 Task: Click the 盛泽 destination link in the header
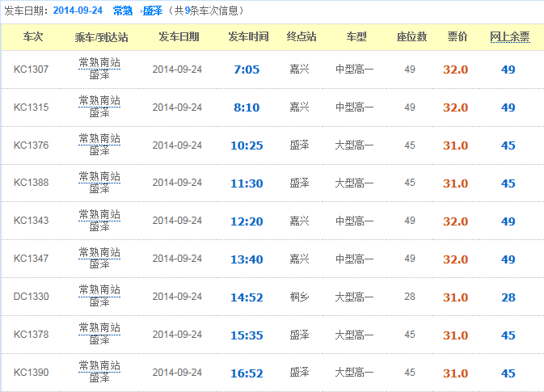[152, 11]
